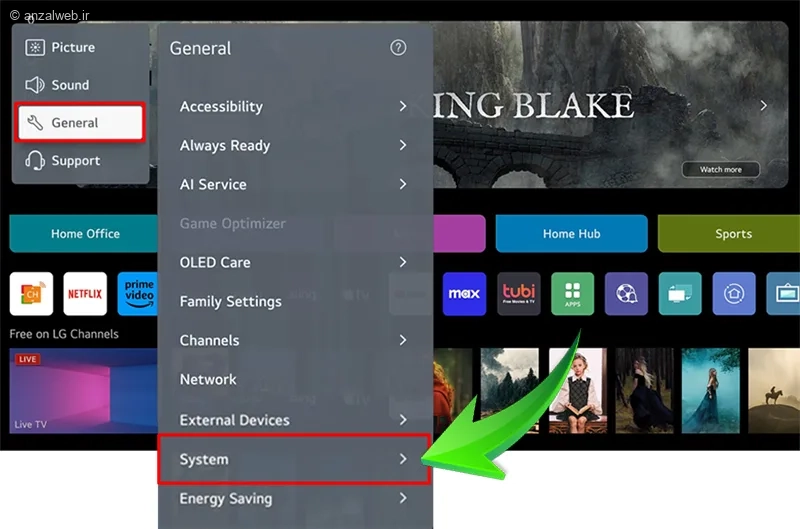
Task: Open the Netflix app
Action: 85,294
